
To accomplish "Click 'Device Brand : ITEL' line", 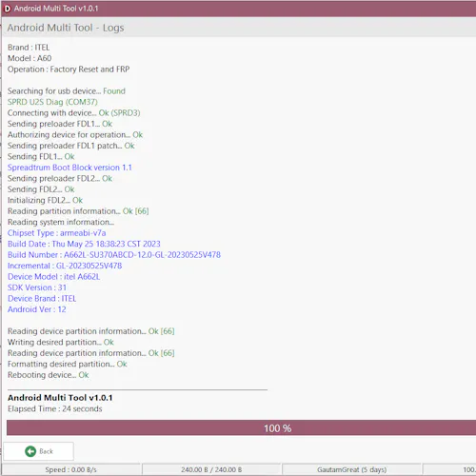I will (x=42, y=299).
